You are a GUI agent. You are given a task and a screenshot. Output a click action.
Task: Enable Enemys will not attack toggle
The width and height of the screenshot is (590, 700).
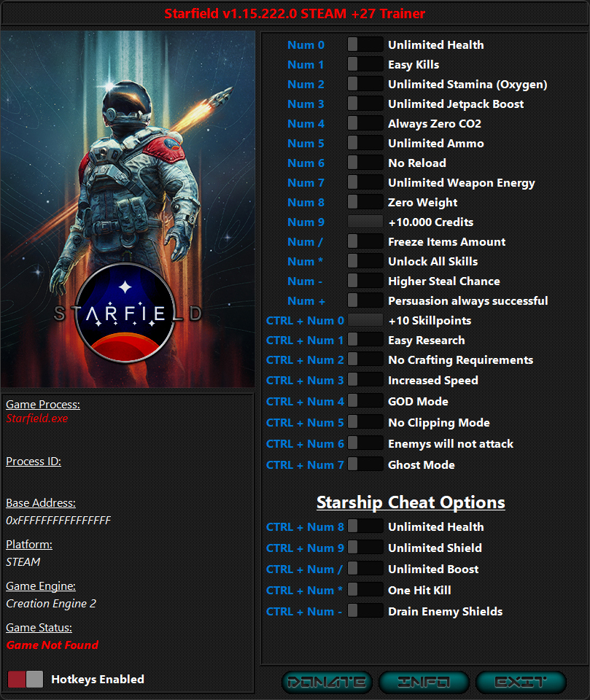point(365,443)
